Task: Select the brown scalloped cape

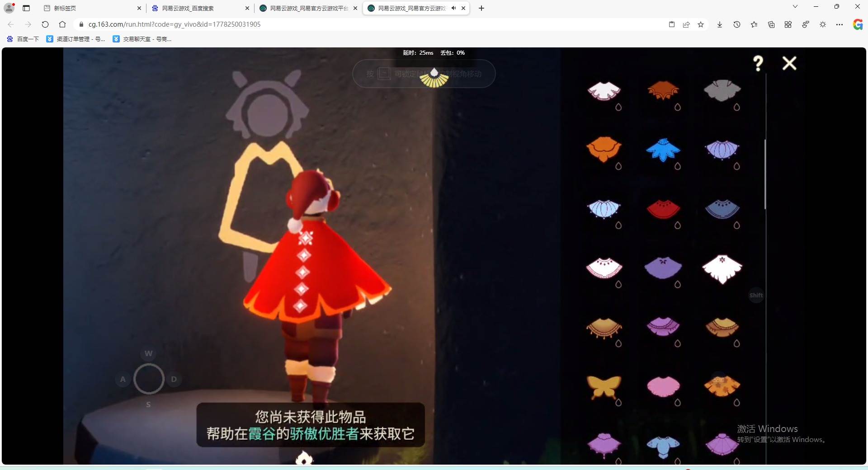Action: point(722,327)
